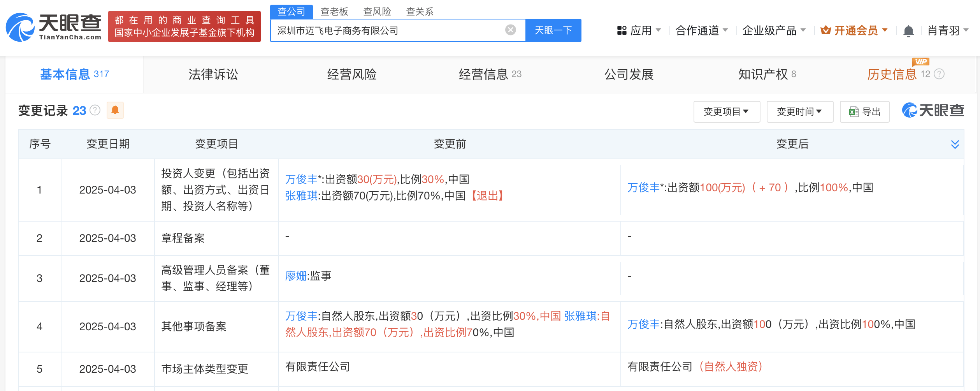The image size is (980, 391).
Task: Open the notification bell in the header
Action: click(x=908, y=30)
